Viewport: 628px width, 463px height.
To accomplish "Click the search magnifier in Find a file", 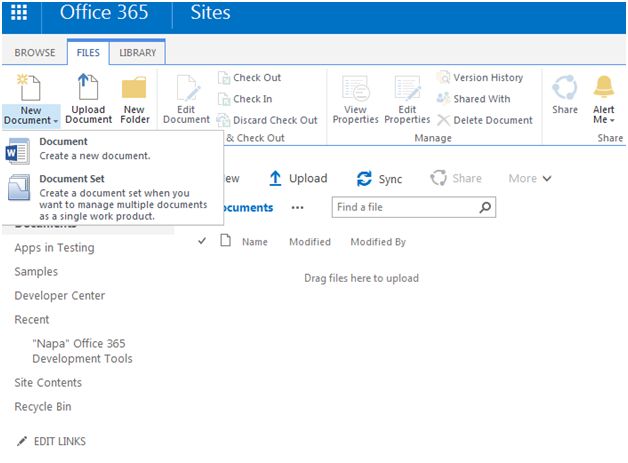I will pyautogui.click(x=486, y=208).
